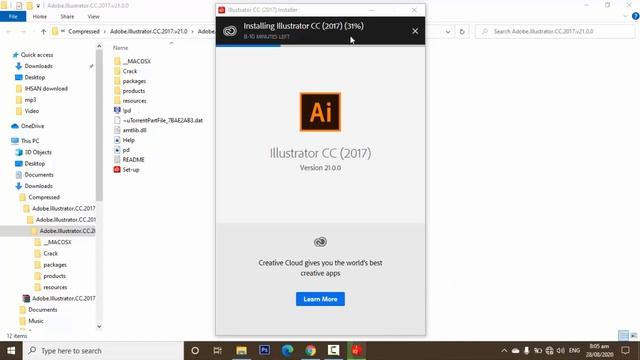Select the amtlib.dll file
The width and height of the screenshot is (640, 360).
pos(130,130)
